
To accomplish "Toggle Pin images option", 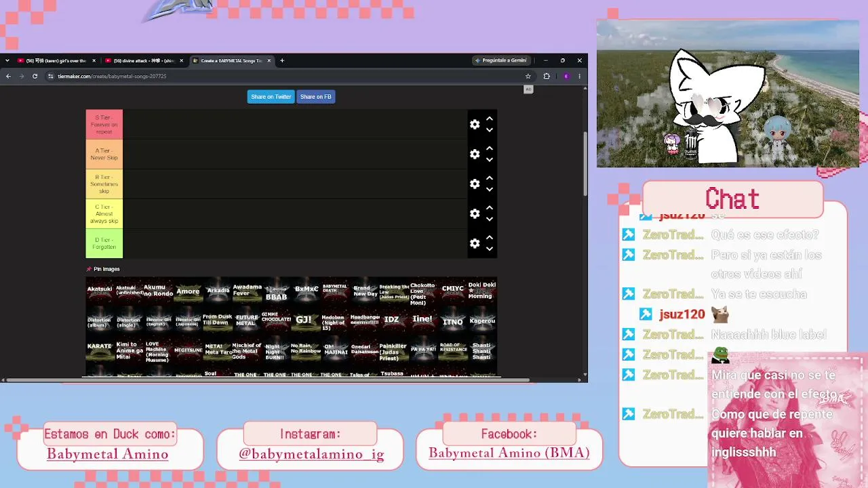I will (x=103, y=269).
